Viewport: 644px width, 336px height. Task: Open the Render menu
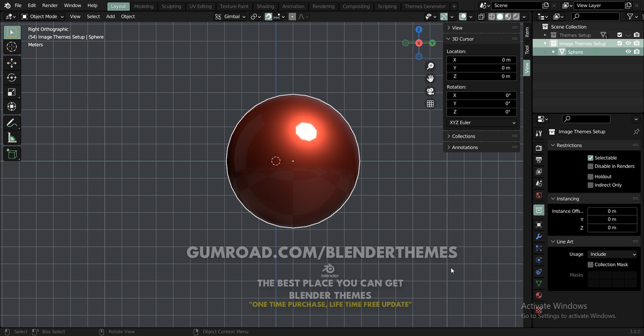[x=50, y=6]
